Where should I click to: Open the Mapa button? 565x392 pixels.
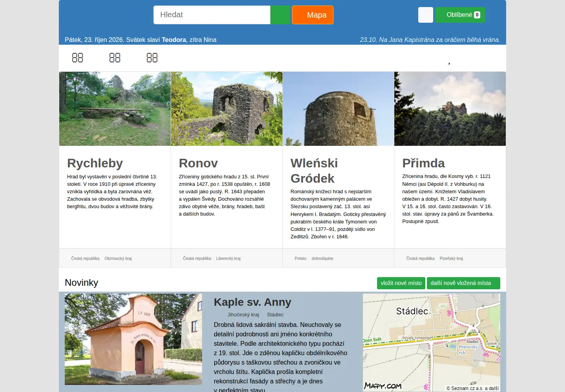click(313, 15)
